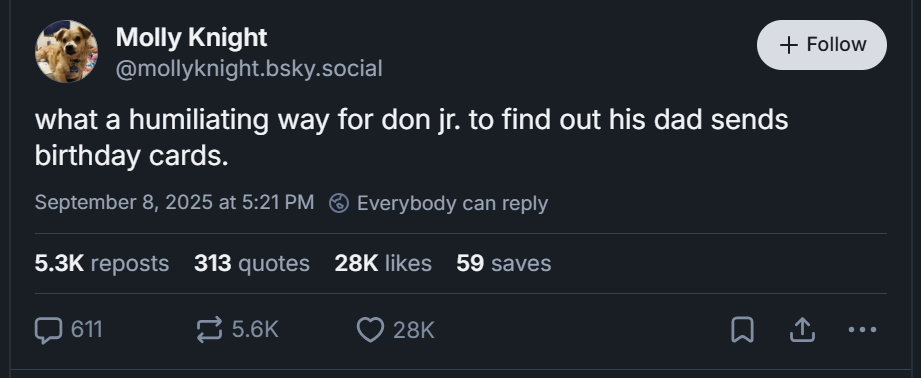Click the share upload icon
Image resolution: width=921 pixels, height=378 pixels.
coord(802,329)
